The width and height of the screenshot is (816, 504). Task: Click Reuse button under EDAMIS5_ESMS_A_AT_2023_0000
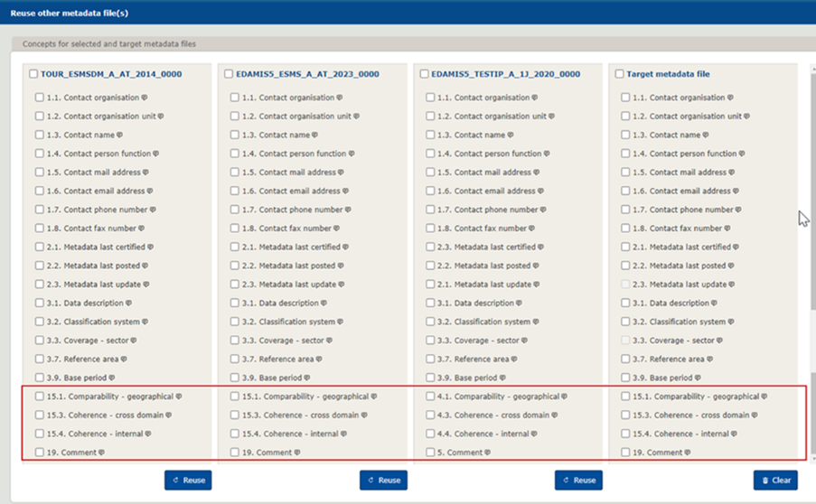tap(383, 481)
